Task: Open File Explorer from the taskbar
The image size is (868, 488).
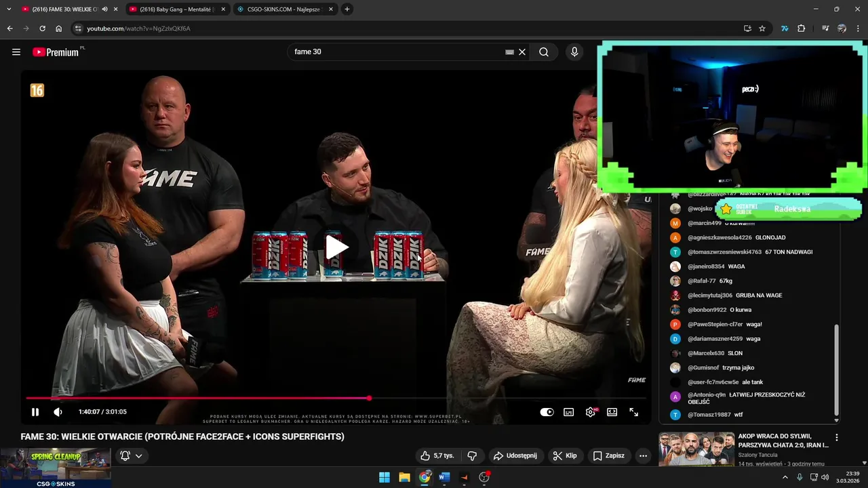Action: (404, 477)
